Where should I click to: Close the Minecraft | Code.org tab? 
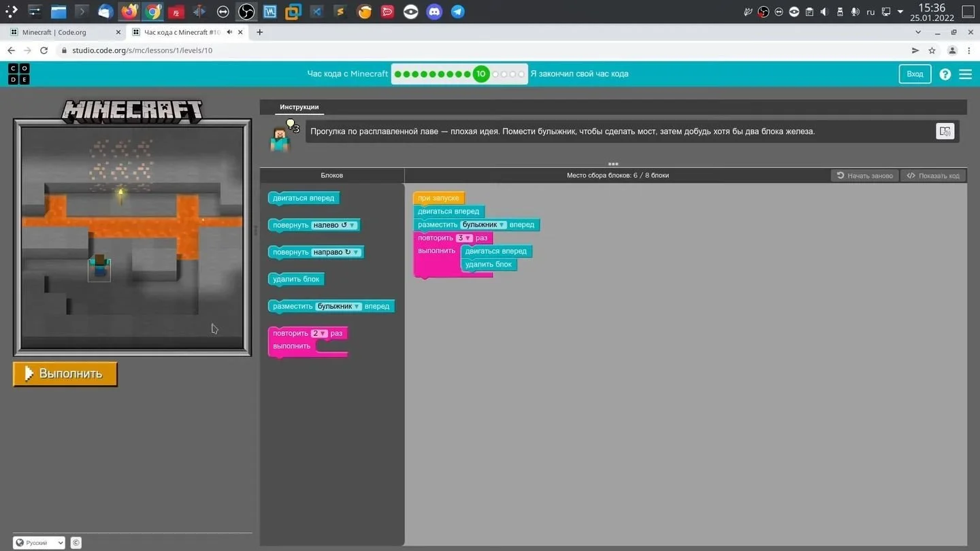118,32
